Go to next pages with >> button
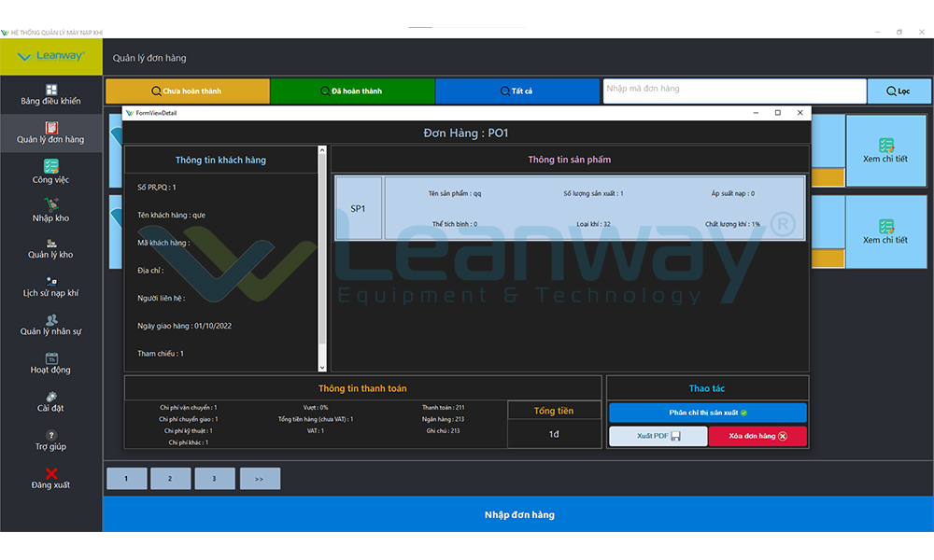The image size is (934, 560). pos(260,479)
